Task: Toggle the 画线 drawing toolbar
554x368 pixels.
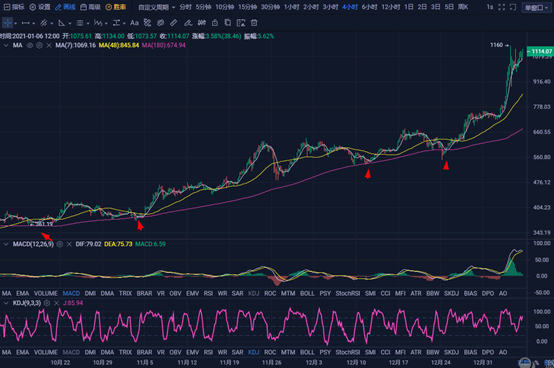Action: pos(65,7)
